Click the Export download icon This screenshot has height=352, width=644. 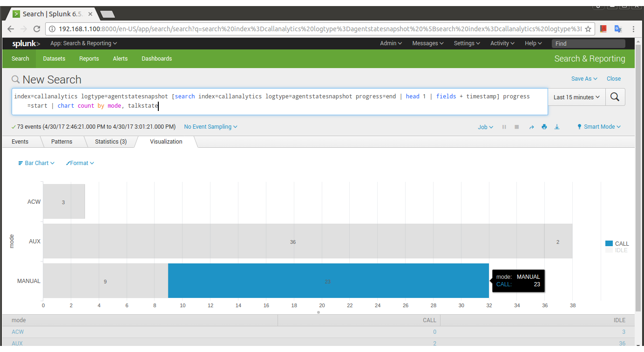pos(556,127)
